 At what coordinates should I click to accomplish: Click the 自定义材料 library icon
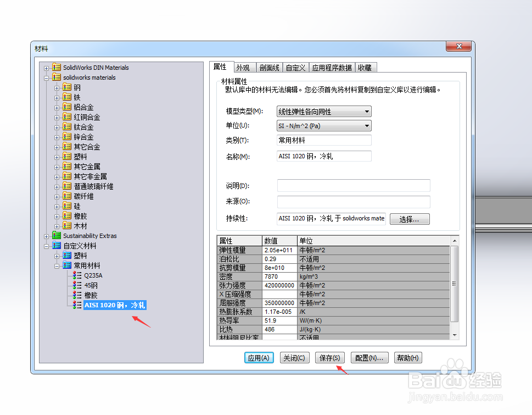57,245
